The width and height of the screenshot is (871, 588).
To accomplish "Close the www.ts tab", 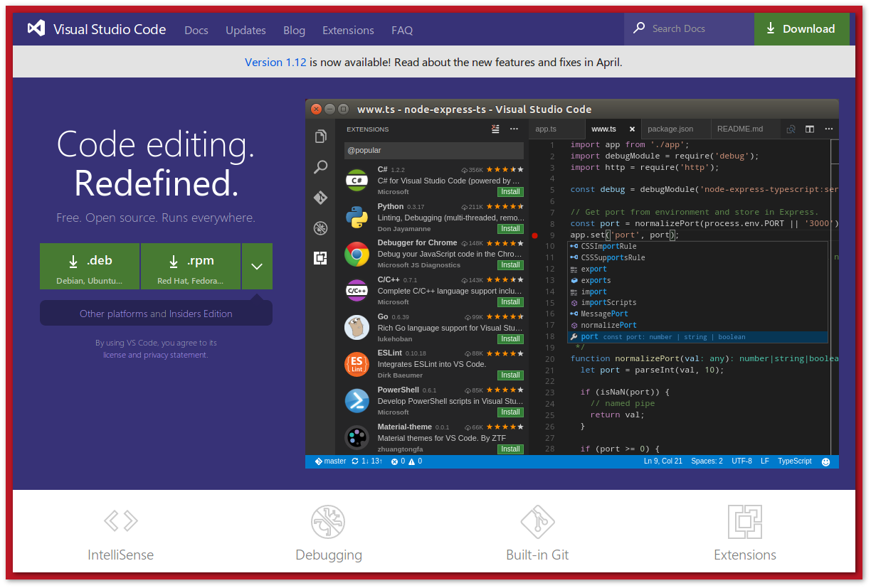I will (x=632, y=129).
